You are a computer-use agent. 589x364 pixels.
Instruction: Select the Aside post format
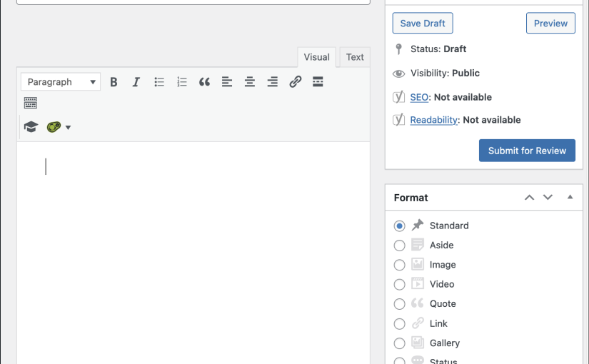(x=399, y=246)
